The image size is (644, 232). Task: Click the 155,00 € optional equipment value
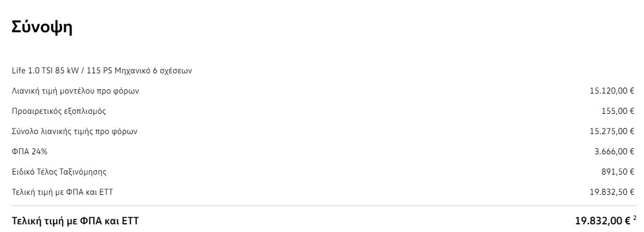coord(618,111)
